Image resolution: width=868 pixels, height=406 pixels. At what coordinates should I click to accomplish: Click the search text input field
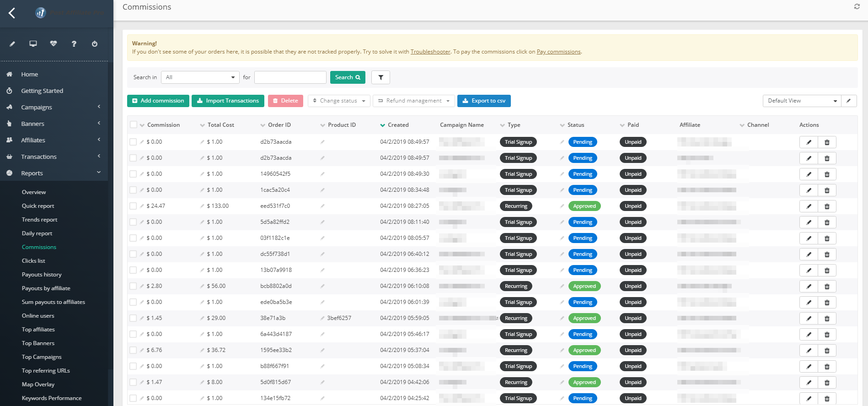coord(290,77)
